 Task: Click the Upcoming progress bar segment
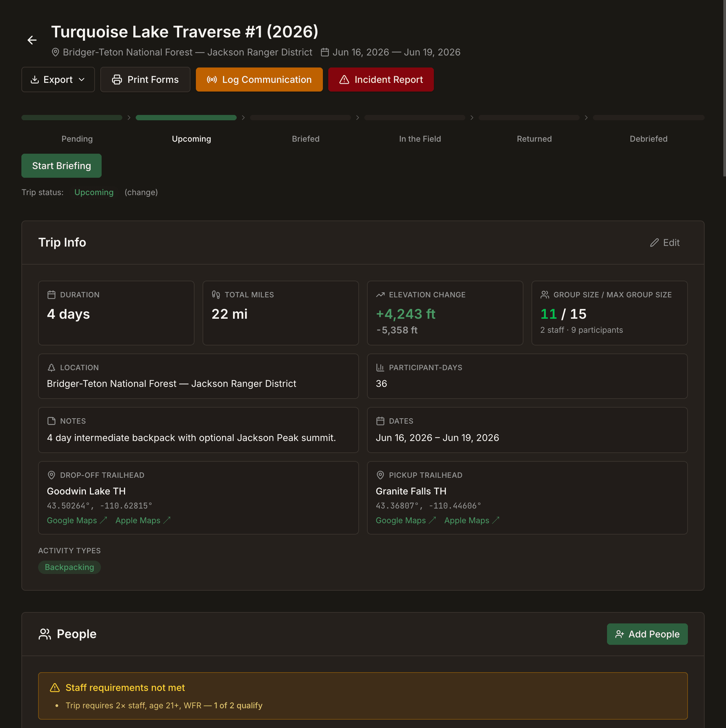186,118
